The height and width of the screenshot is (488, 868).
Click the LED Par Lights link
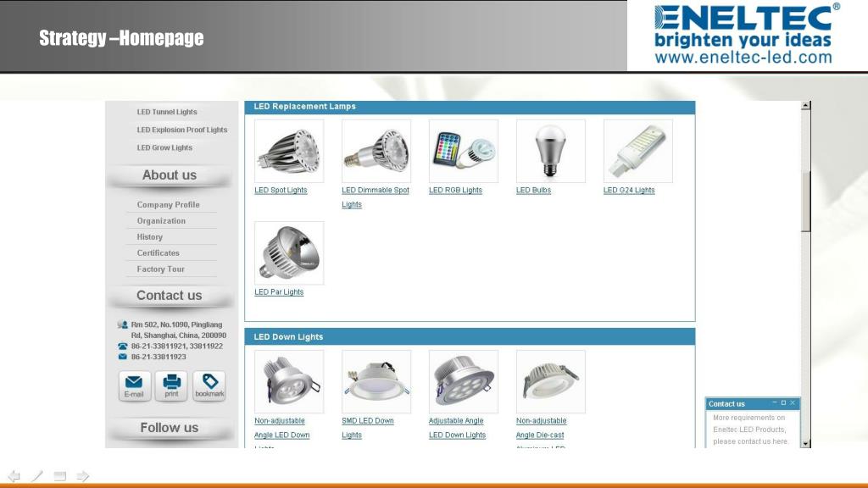click(279, 292)
